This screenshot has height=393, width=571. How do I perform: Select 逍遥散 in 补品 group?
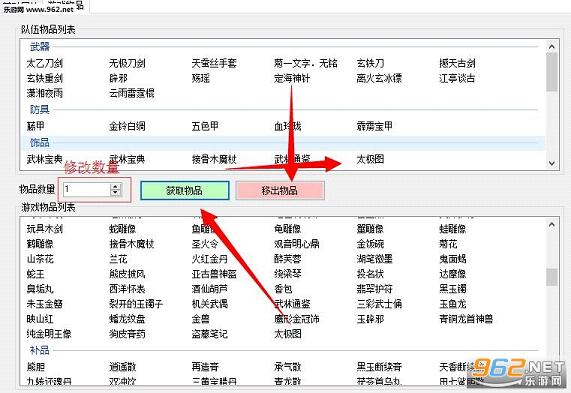(122, 367)
